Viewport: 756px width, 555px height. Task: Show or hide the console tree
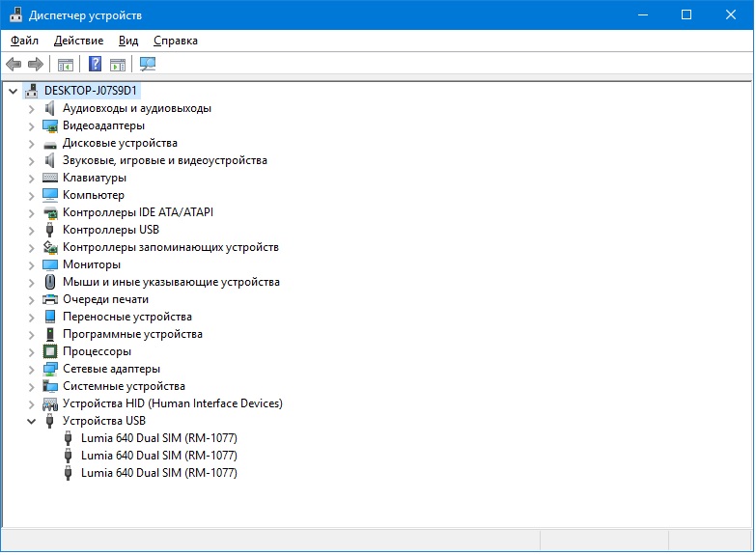coord(66,64)
